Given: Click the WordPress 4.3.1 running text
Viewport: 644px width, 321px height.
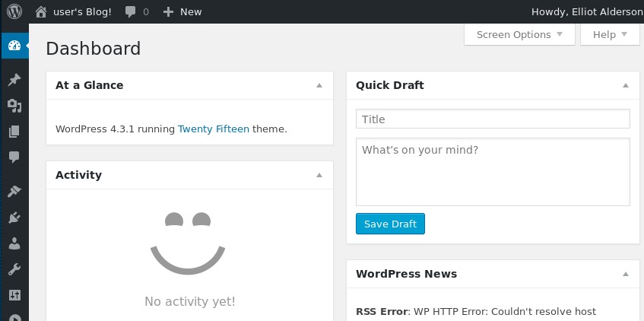Looking at the screenshot, I should 115,129.
